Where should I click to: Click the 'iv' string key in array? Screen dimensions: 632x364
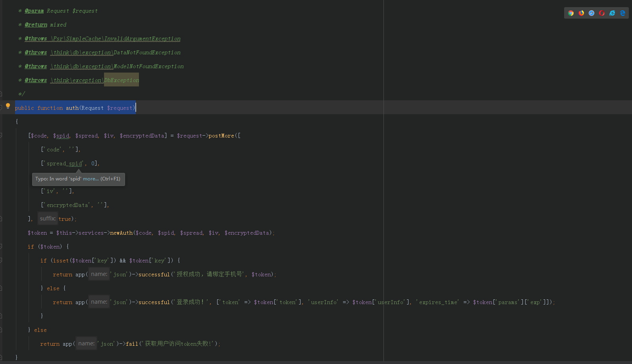click(50, 191)
